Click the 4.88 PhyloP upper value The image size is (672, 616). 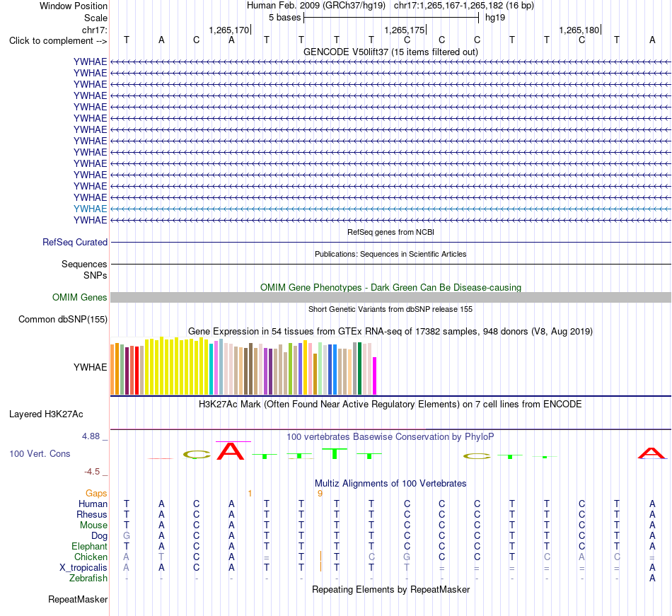91,436
